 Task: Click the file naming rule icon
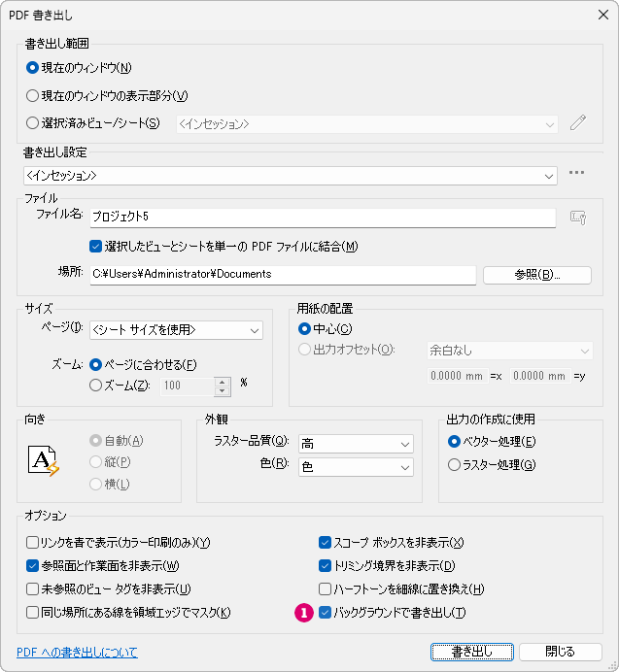tap(578, 218)
